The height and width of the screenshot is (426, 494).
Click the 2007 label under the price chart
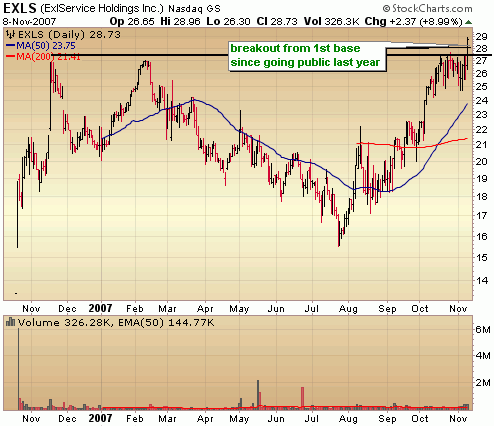pos(100,308)
